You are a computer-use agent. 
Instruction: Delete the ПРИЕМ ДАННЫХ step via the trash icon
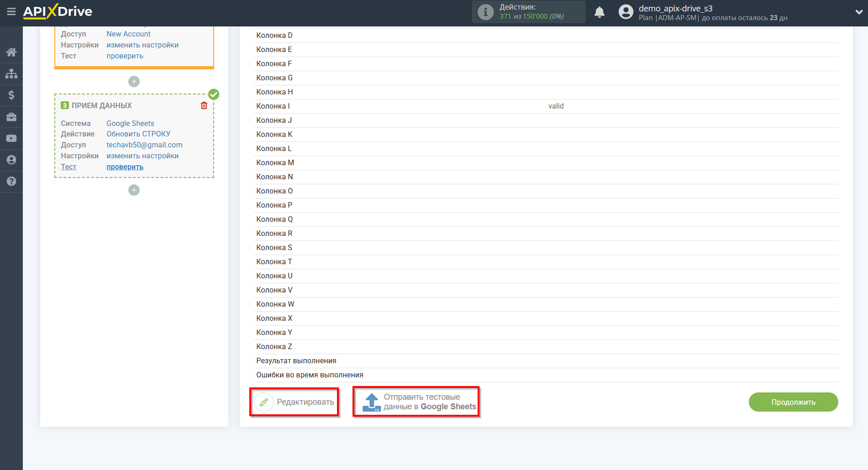pyautogui.click(x=204, y=105)
